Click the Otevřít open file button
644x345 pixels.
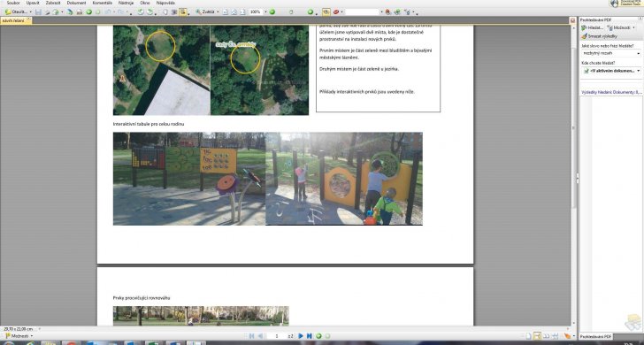18,12
